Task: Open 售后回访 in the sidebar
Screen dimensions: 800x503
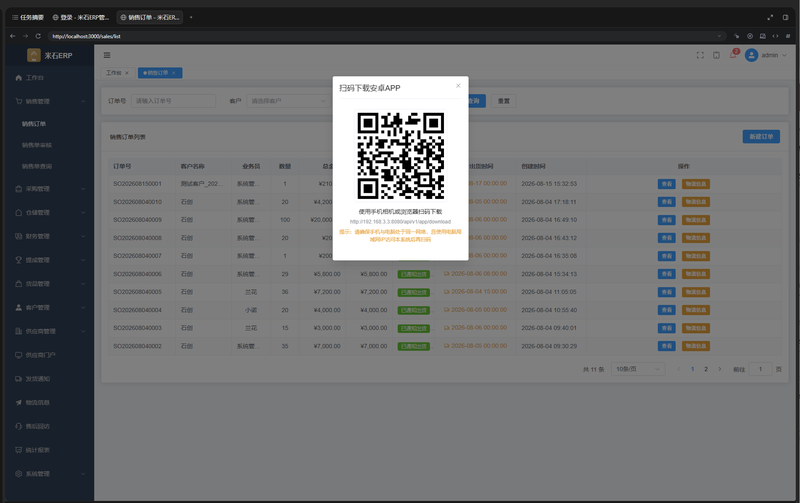Action: 49,426
